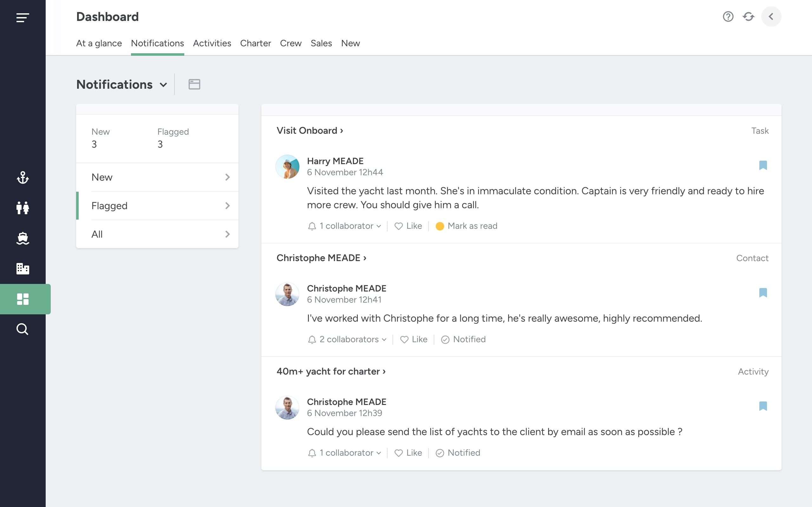Toggle bookmark on 40m+ yacht charter notification
The height and width of the screenshot is (507, 812).
tap(763, 406)
